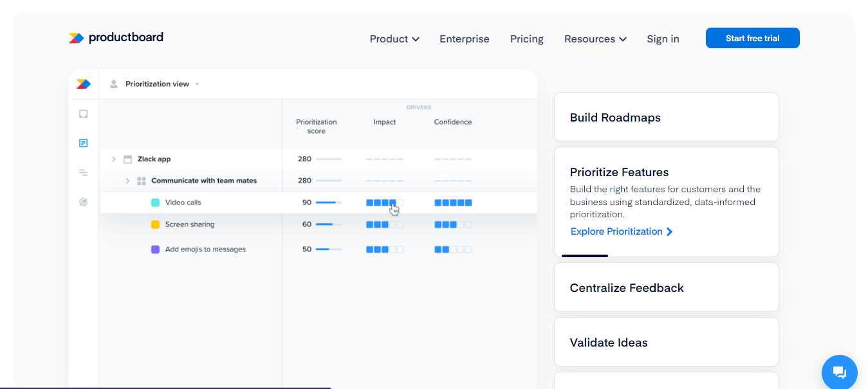Click the small productboard logo in the app panel

click(x=84, y=84)
